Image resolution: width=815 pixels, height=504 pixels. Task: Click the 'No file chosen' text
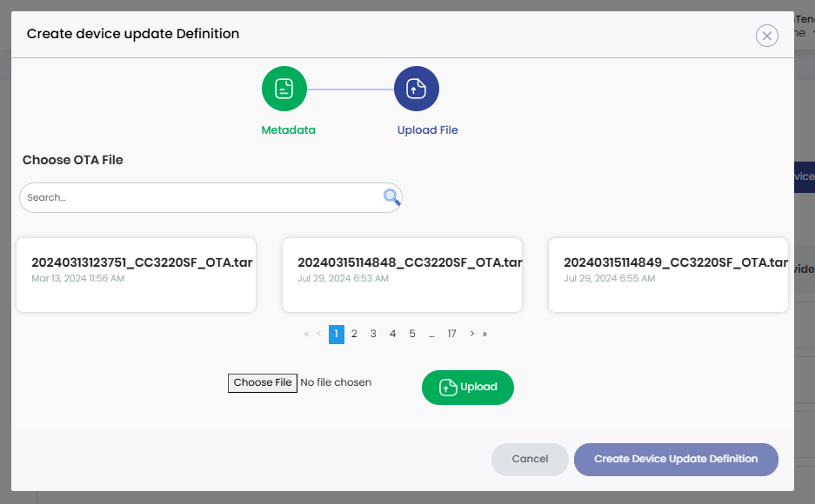pyautogui.click(x=336, y=382)
